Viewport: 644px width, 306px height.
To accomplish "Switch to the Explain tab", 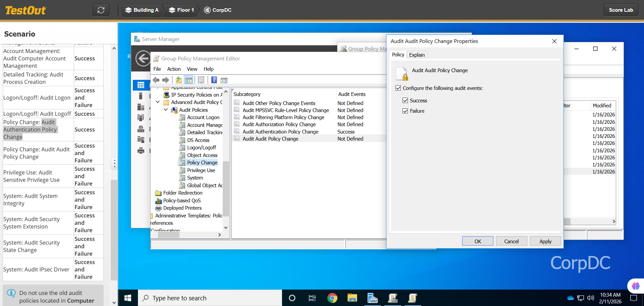I will [417, 55].
